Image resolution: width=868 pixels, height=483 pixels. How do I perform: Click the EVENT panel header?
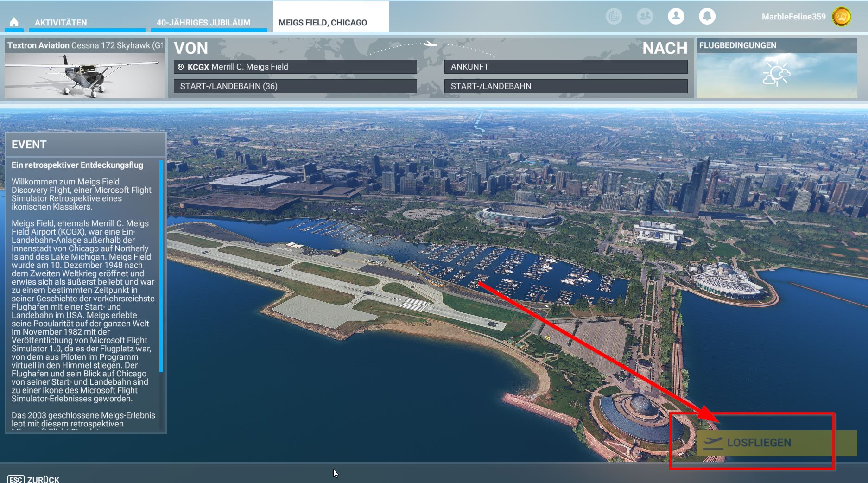pyautogui.click(x=85, y=145)
